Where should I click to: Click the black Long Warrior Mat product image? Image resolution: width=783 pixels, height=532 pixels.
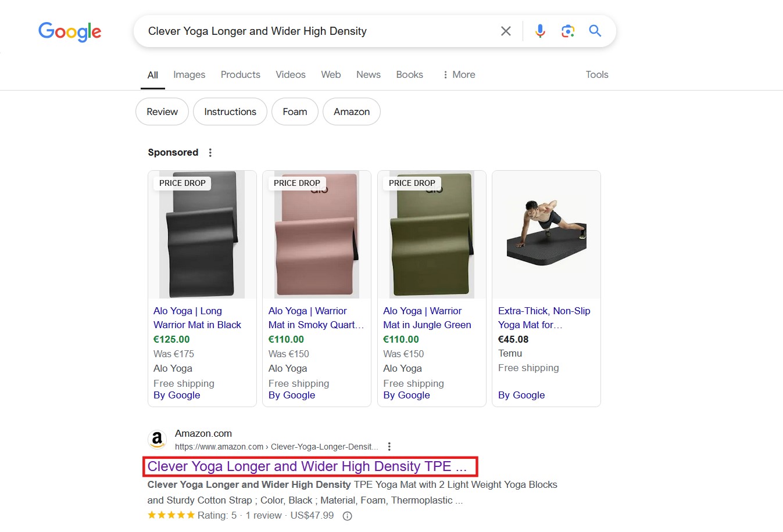click(x=202, y=234)
